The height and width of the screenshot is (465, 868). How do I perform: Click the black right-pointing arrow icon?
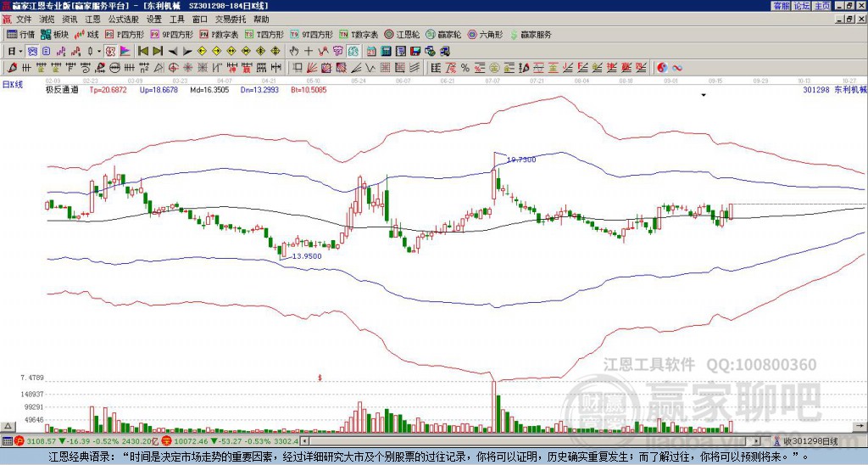[x=187, y=52]
